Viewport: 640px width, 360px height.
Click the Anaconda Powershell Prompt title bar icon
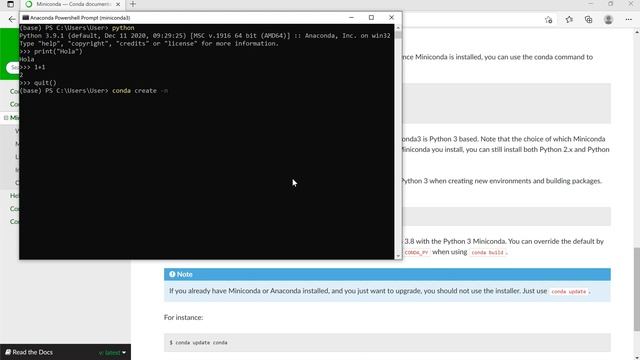pyautogui.click(x=25, y=18)
